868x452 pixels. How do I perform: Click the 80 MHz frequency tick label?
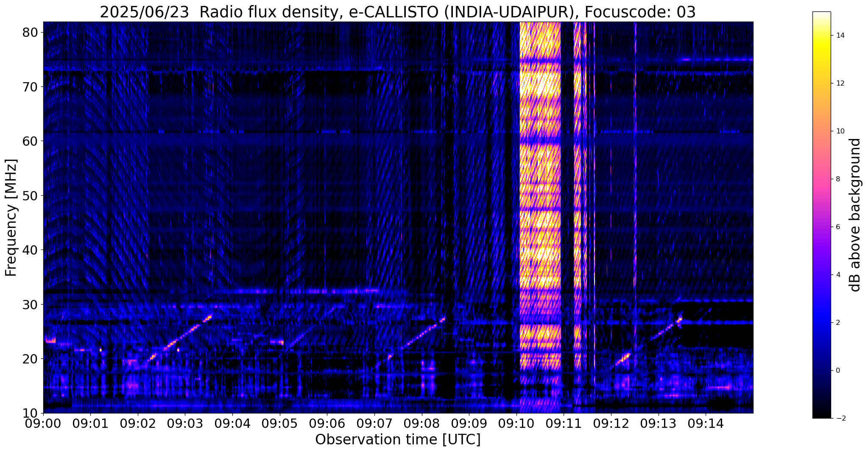coord(31,32)
